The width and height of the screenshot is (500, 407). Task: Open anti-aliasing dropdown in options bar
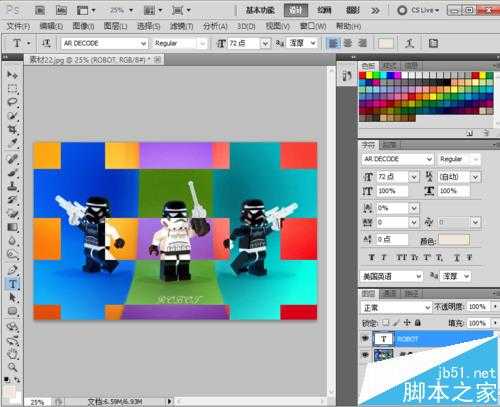click(x=313, y=43)
